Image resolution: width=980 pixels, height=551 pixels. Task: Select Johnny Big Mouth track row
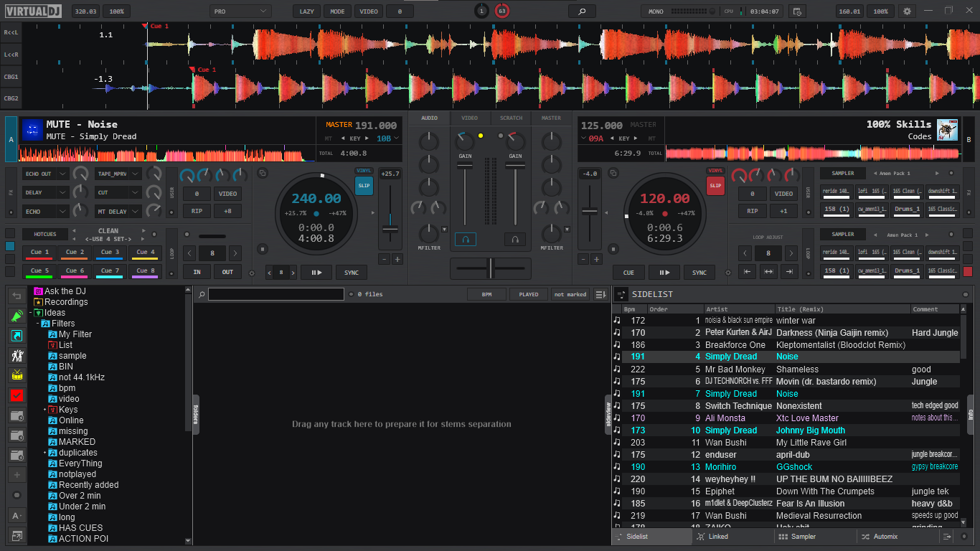tap(786, 430)
